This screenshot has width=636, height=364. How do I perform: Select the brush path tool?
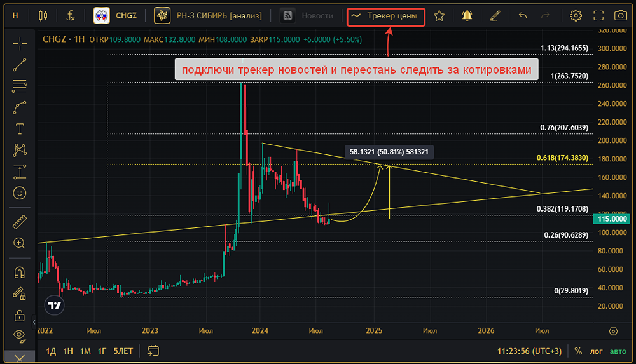click(20, 107)
